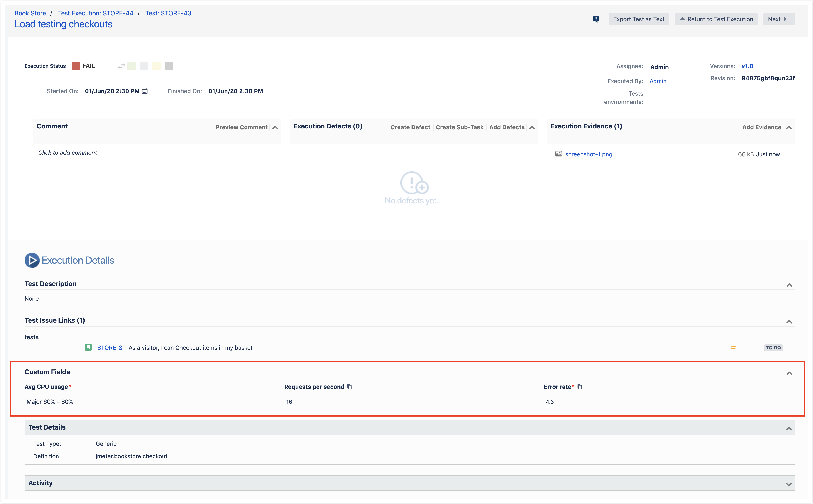The width and height of the screenshot is (813, 504).
Task: Collapse the Comment panel
Action: (x=275, y=127)
